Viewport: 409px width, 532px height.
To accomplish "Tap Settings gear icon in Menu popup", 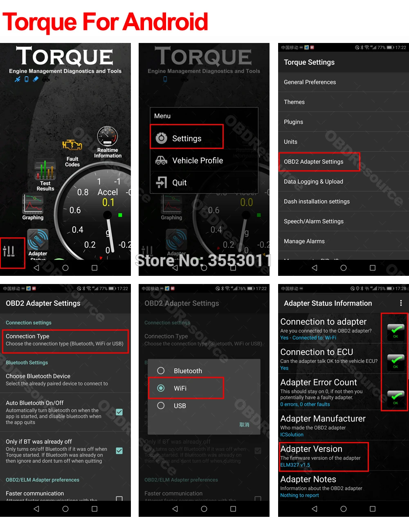I will pyautogui.click(x=162, y=138).
